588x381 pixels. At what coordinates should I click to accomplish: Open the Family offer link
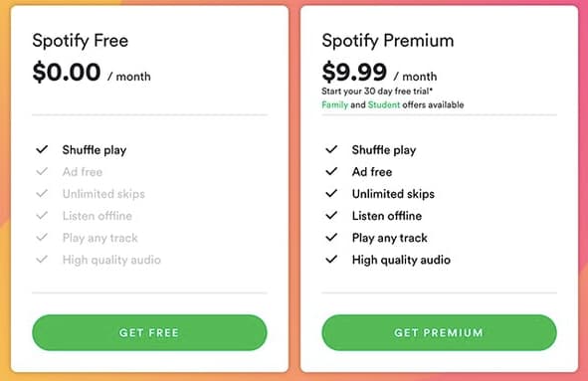tap(335, 104)
